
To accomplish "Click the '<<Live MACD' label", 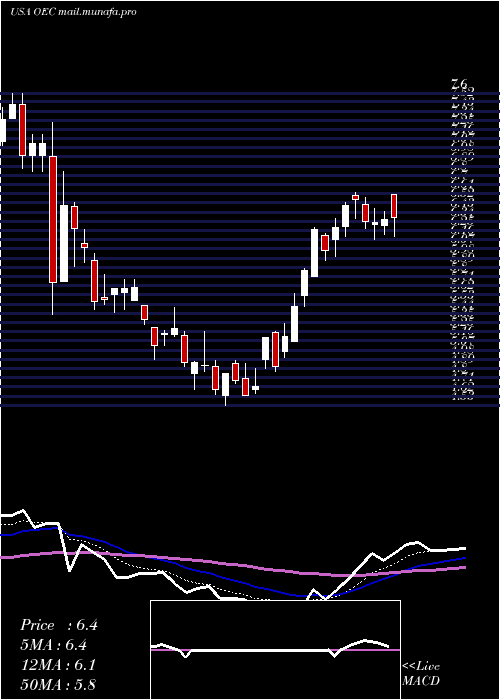I will click(421, 674).
